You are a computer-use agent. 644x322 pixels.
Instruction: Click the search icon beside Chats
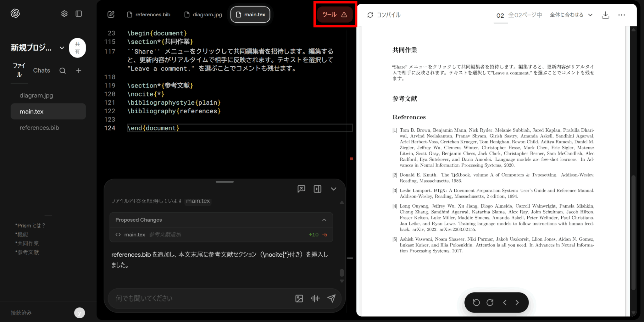63,71
